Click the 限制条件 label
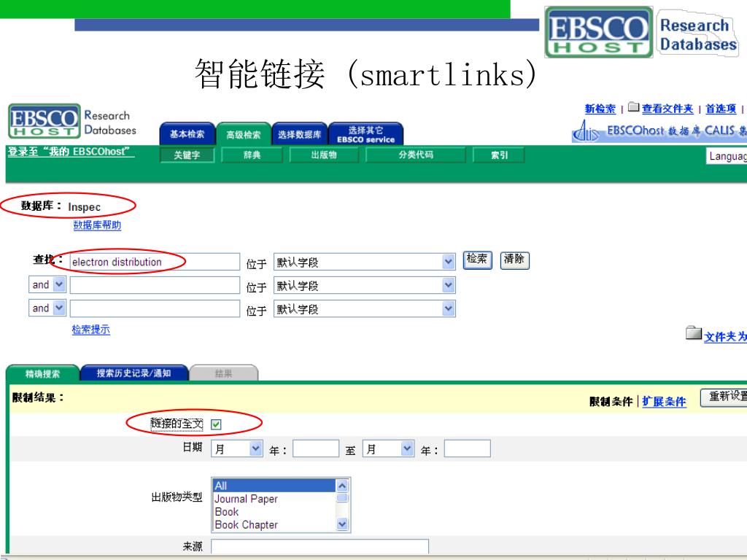The height and width of the screenshot is (560, 747). pos(611,402)
